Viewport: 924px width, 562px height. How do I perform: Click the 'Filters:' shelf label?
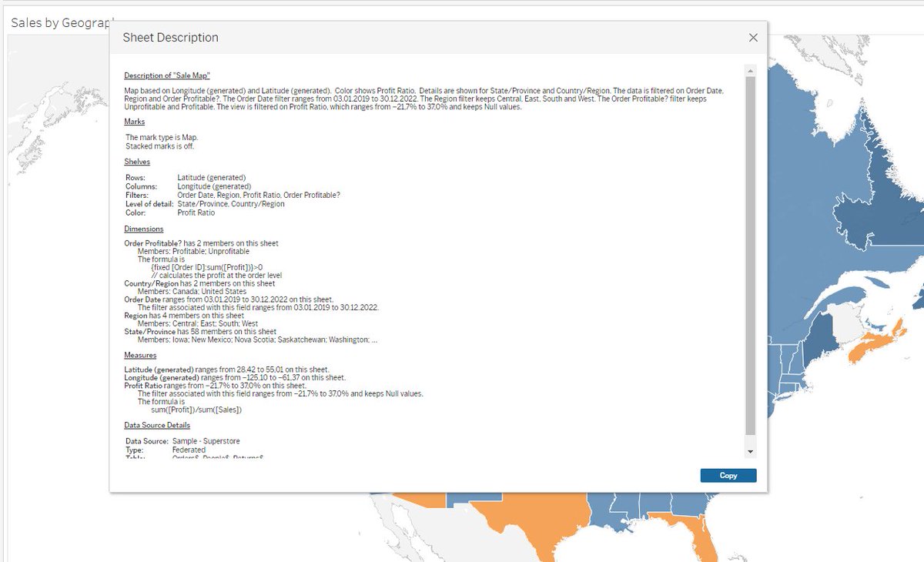click(x=137, y=195)
